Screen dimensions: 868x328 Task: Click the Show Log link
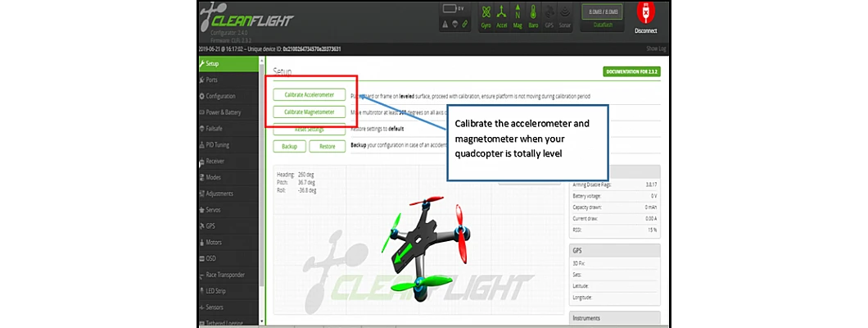[656, 48]
